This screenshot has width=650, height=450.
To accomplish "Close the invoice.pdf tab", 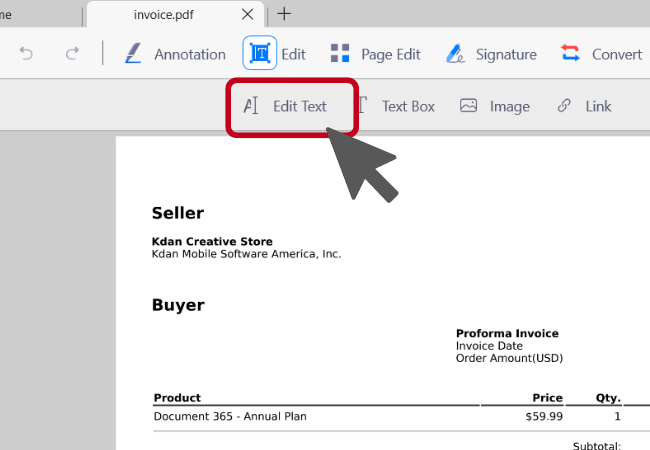I will point(247,15).
